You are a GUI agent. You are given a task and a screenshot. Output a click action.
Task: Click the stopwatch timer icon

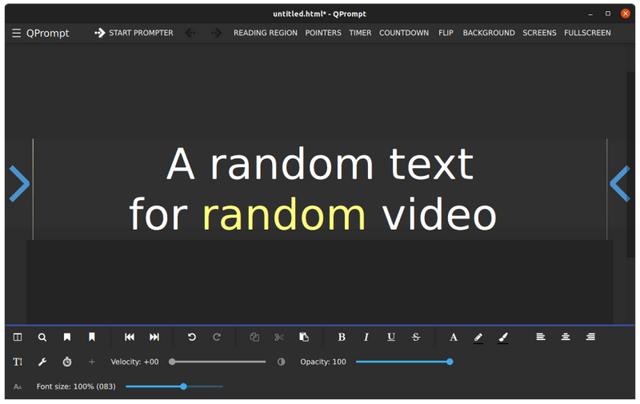coord(67,362)
